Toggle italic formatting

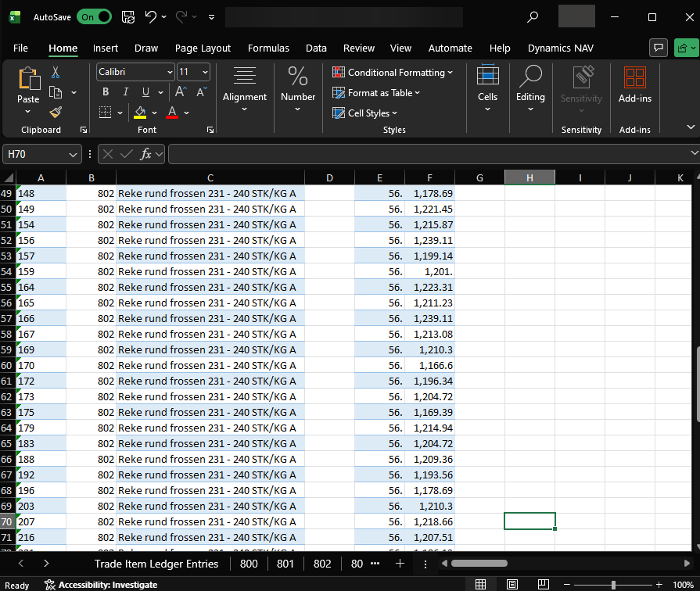125,92
